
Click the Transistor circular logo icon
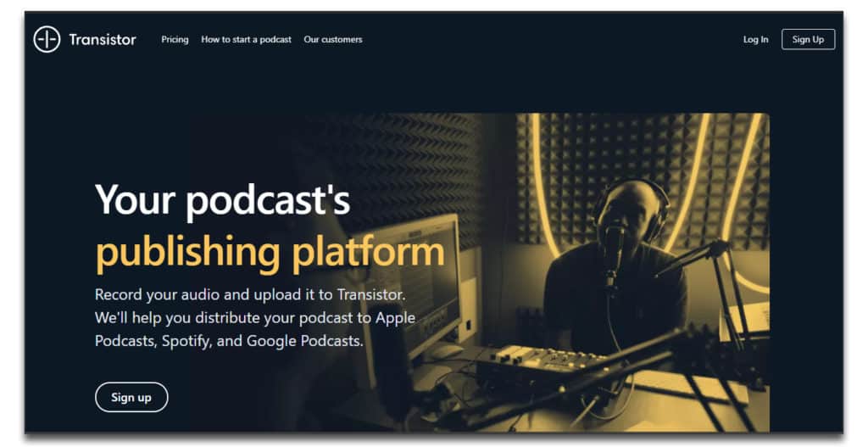point(47,39)
